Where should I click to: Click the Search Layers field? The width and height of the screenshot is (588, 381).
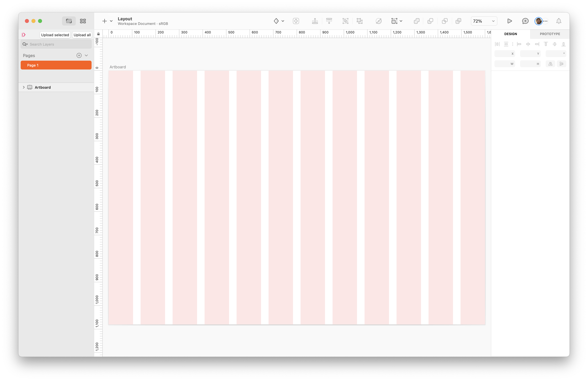point(59,44)
